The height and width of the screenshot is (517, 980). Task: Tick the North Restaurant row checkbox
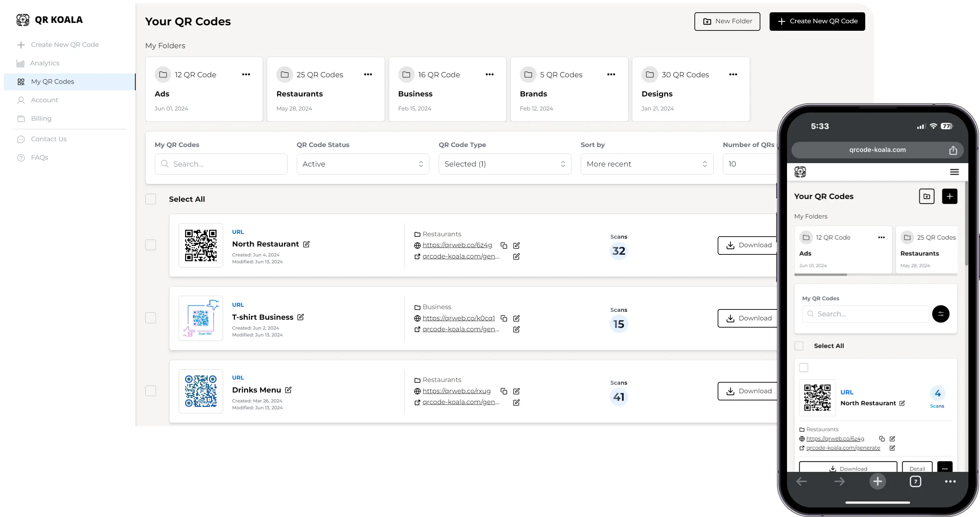click(151, 245)
